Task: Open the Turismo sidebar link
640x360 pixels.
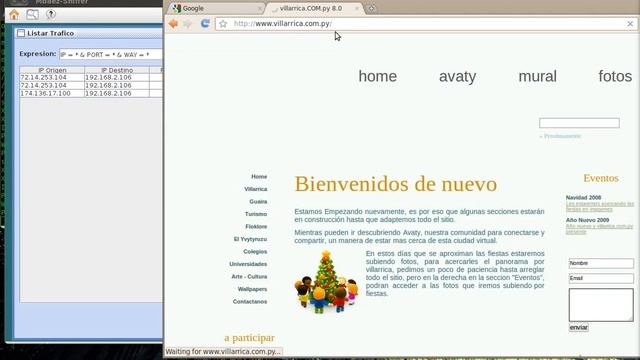Action: pyautogui.click(x=256, y=214)
